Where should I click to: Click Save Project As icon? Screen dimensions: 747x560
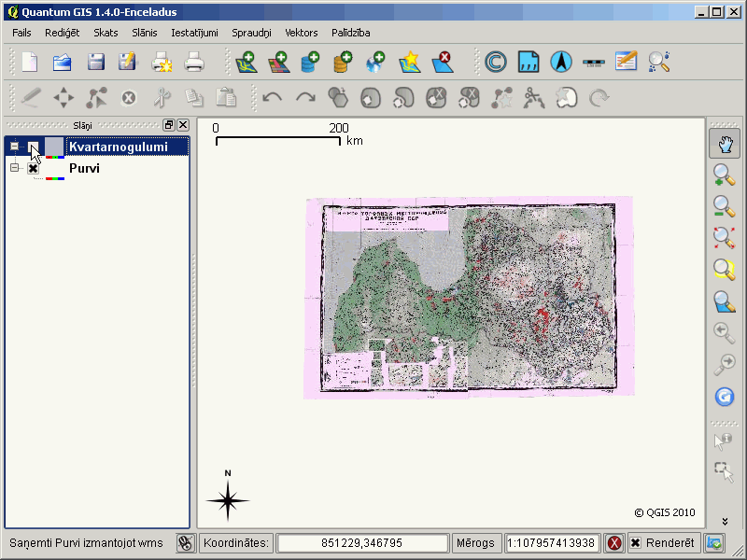[128, 62]
